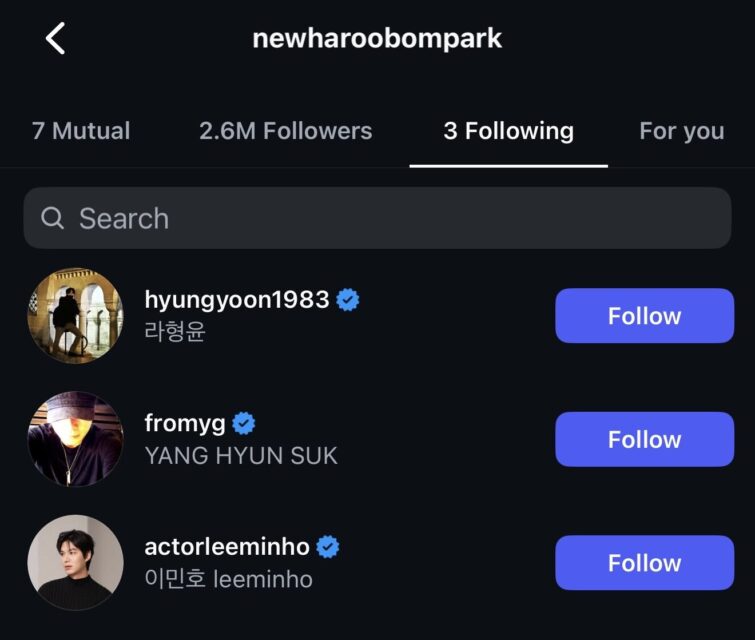Switch to the 7 Mutual tab
This screenshot has width=755, height=640.
coord(81,131)
